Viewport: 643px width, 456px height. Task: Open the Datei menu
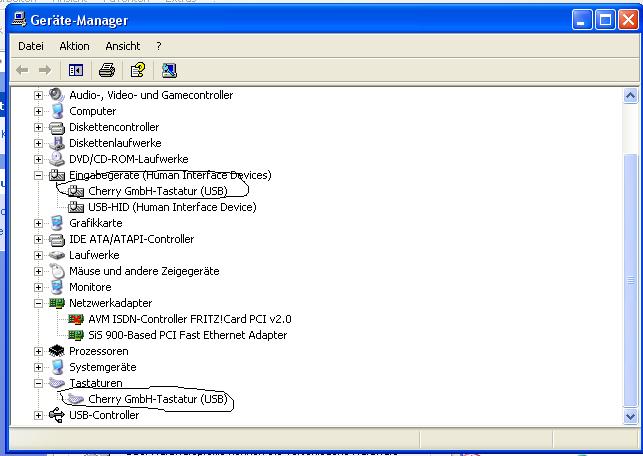[x=31, y=46]
